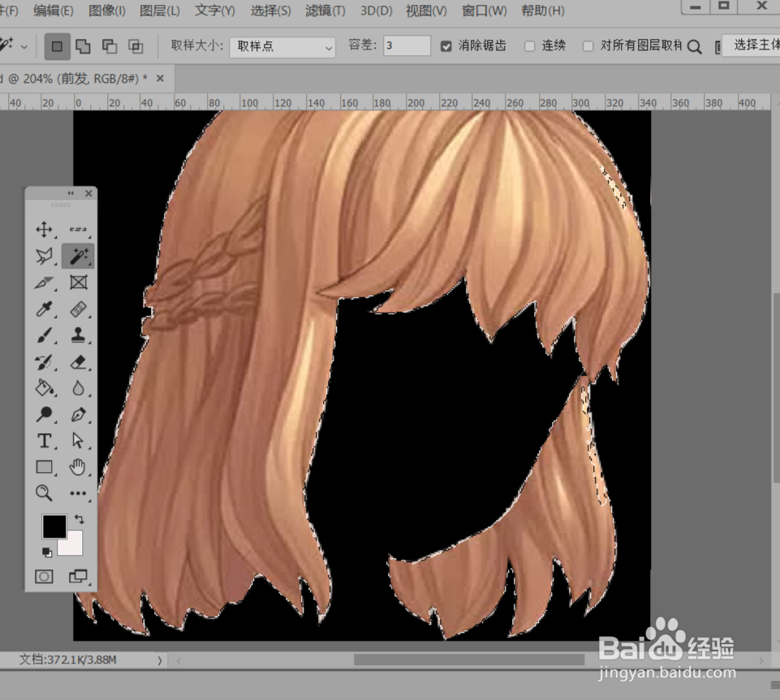
Task: Select the History Brush tool
Action: coord(45,362)
